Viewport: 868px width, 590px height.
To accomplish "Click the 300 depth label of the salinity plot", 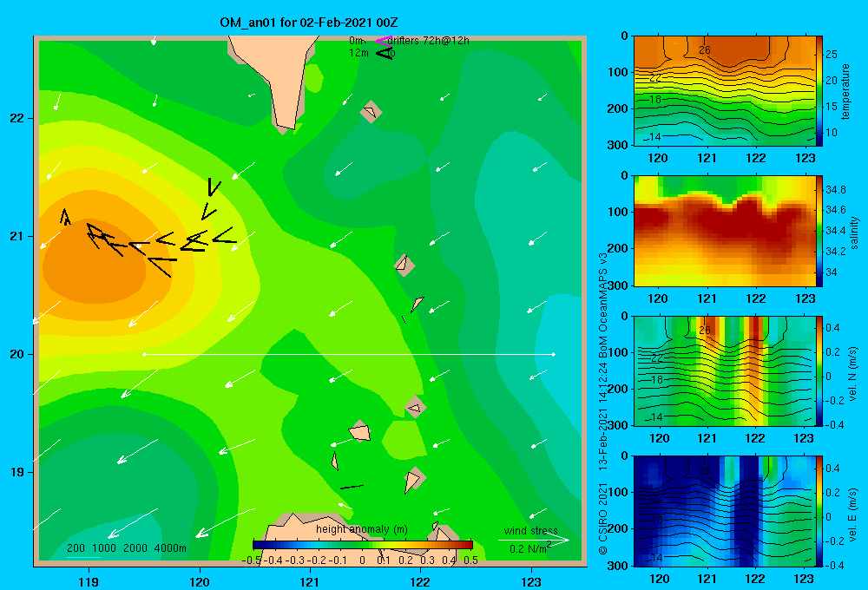I will pyautogui.click(x=618, y=285).
